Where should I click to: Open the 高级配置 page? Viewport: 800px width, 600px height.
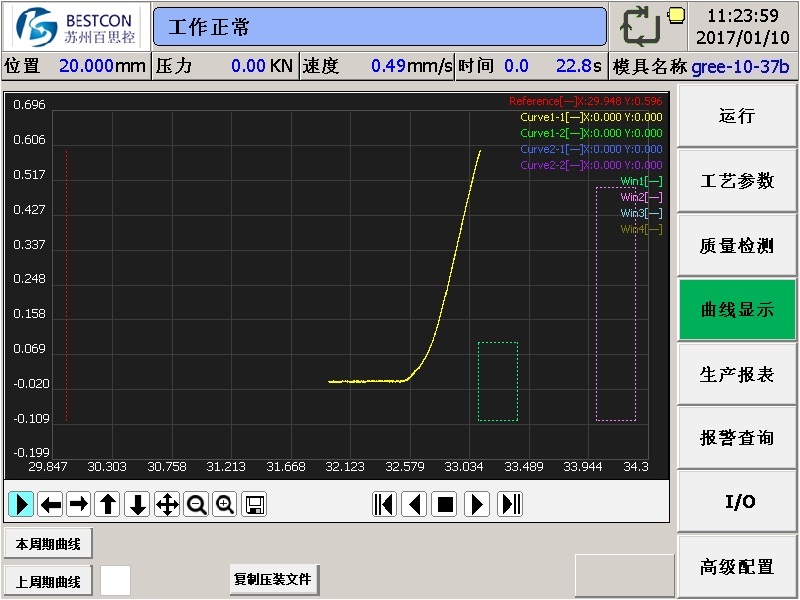coord(737,567)
